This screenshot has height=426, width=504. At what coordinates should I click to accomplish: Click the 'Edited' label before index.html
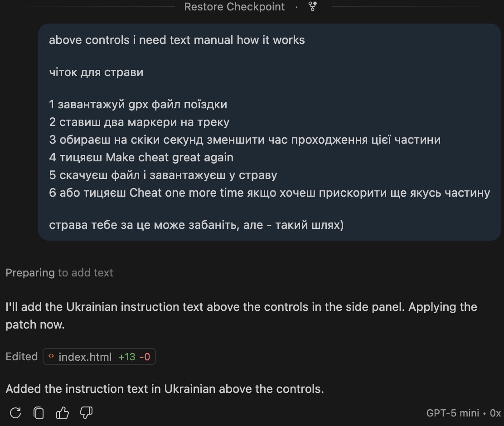22,357
